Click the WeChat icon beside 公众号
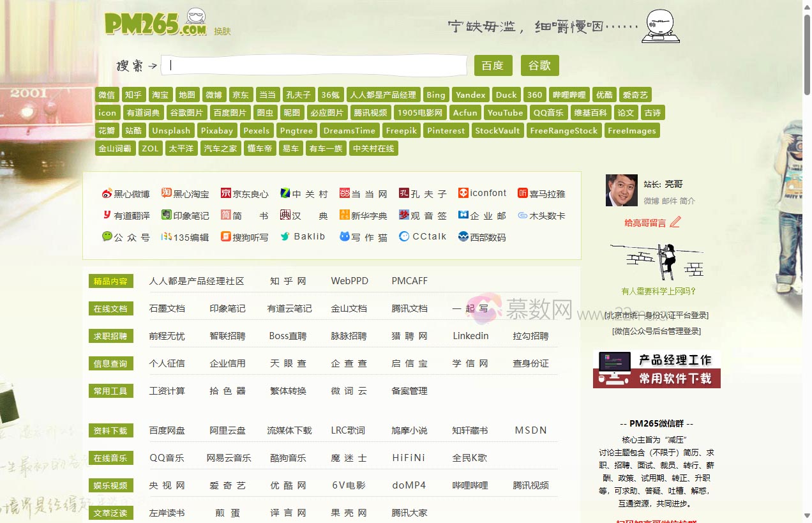This screenshot has height=523, width=812. pyautogui.click(x=107, y=236)
